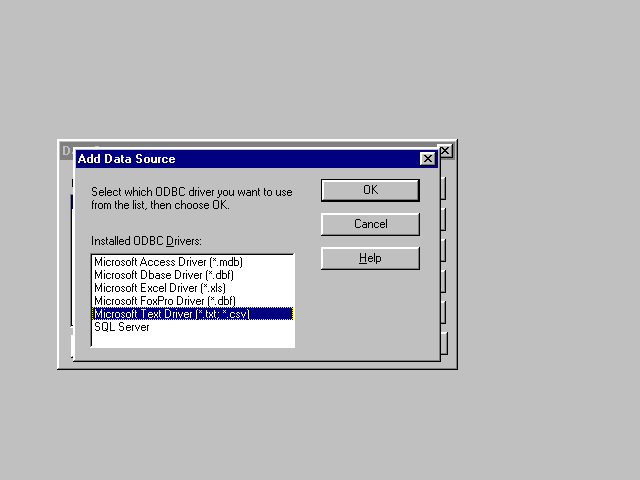Click topmost partially hidden button at right edge
This screenshot has height=480, width=640.
click(x=443, y=188)
